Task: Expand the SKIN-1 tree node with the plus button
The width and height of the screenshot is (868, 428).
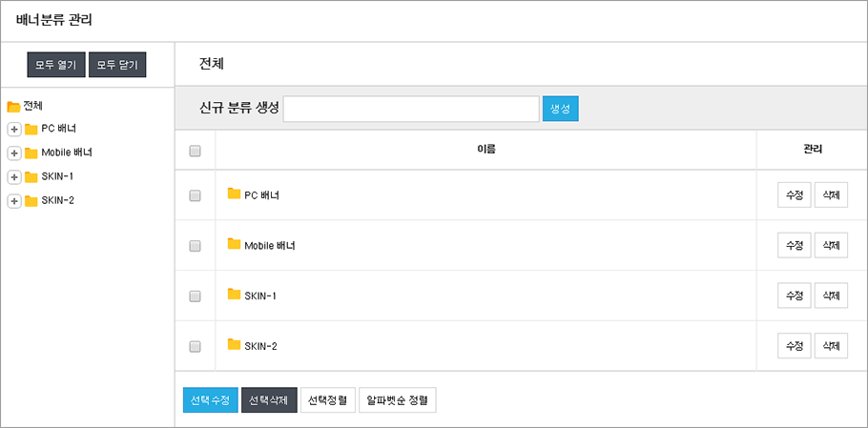Action: tap(14, 177)
